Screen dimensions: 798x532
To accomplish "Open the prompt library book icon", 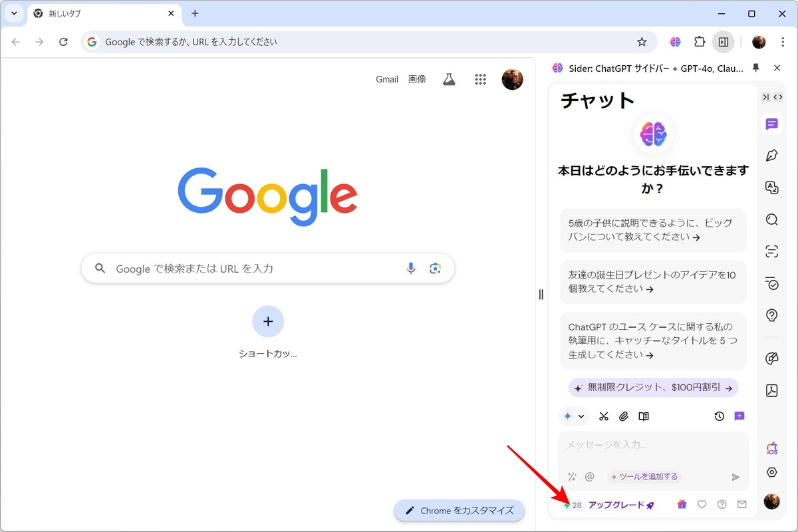I will (644, 416).
